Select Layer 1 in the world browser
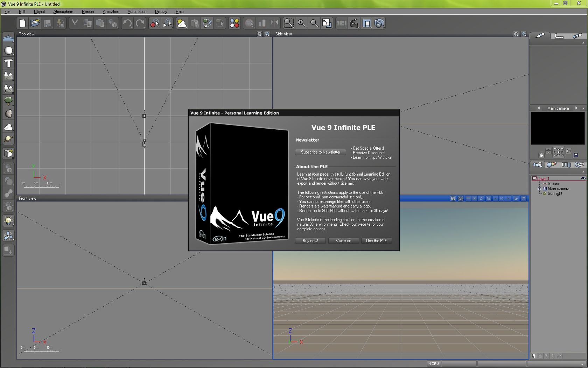 [x=543, y=179]
